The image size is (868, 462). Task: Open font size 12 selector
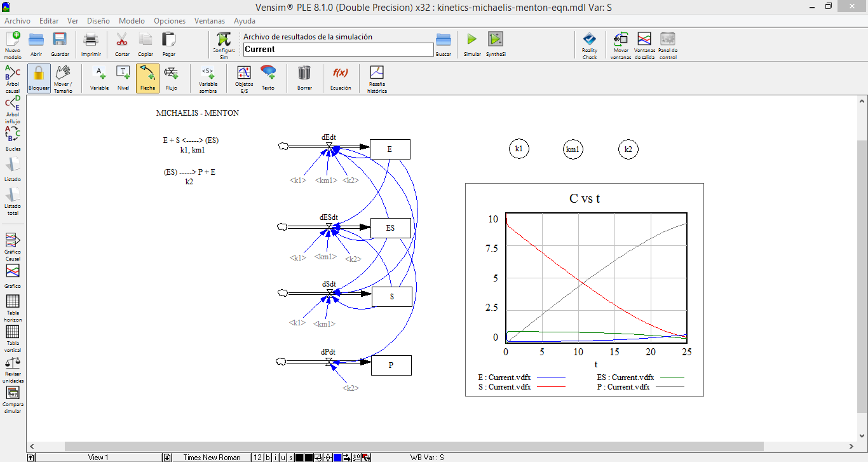(x=257, y=458)
